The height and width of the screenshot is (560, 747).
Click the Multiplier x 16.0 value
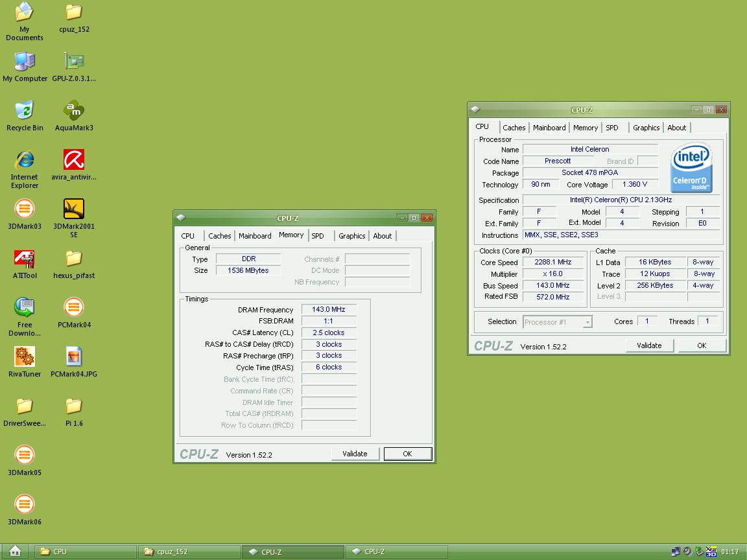tap(553, 274)
